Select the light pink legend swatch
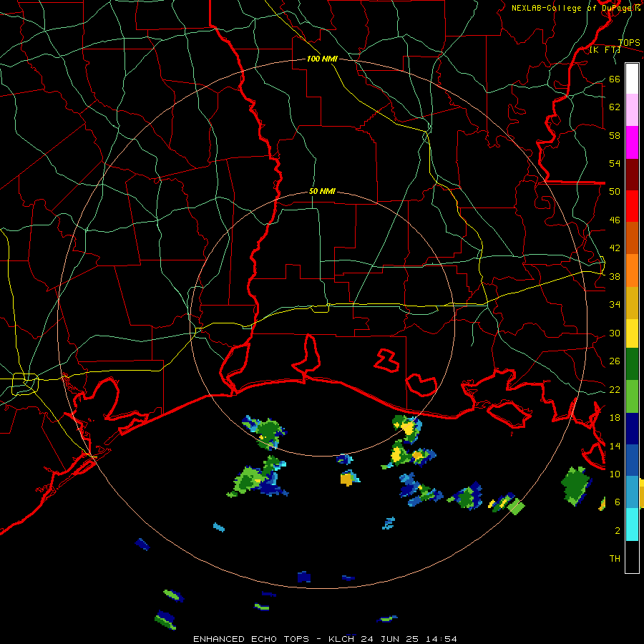Viewport: 644px width, 644px height. pos(632,110)
